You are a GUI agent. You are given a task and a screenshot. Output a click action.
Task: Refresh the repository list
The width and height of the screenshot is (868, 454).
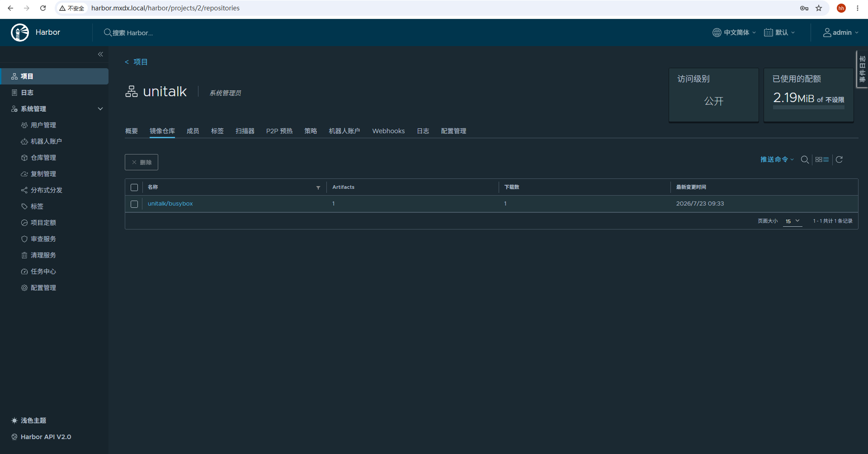pyautogui.click(x=839, y=159)
